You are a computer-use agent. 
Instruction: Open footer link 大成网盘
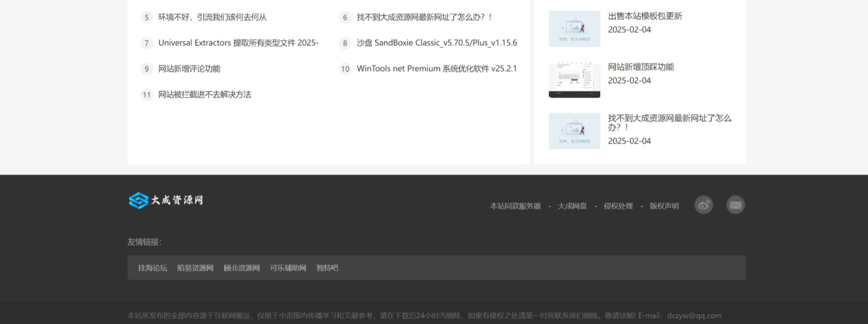pyautogui.click(x=572, y=206)
